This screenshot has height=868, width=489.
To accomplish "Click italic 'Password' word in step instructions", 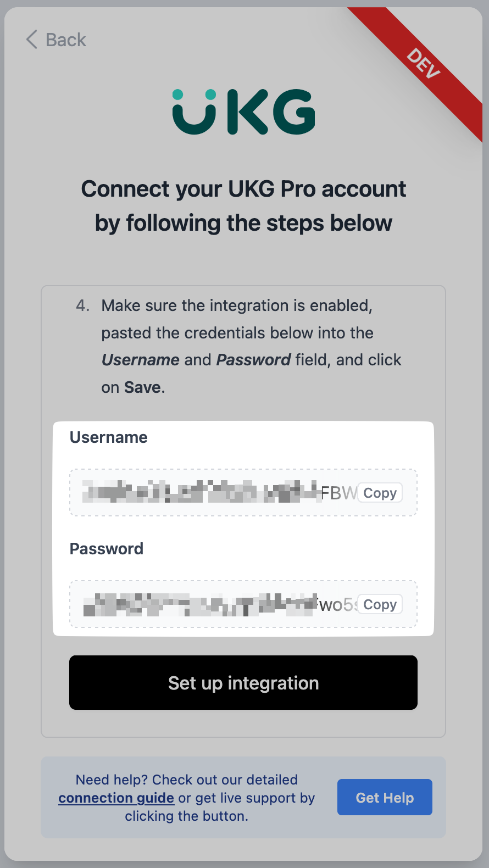I will pos(253,360).
